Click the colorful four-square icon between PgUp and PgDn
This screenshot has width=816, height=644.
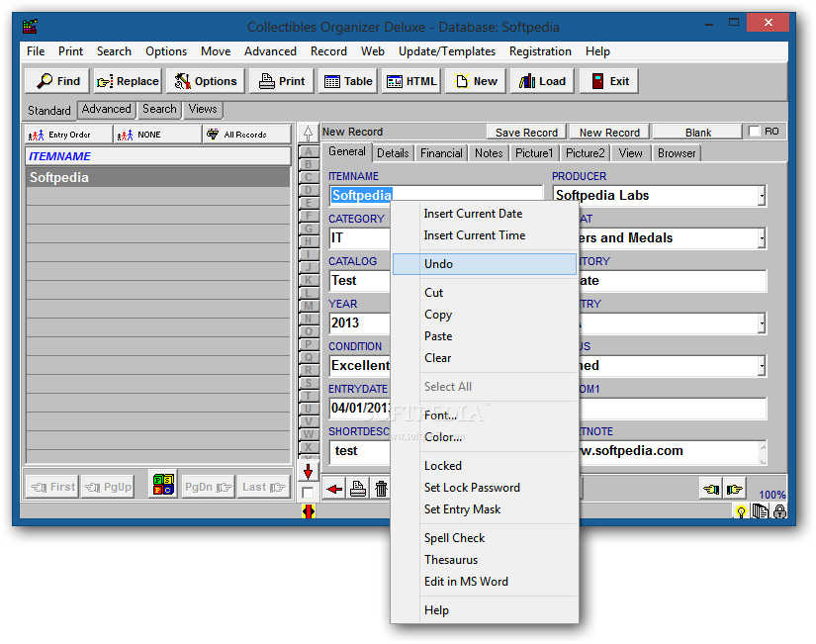[x=163, y=485]
